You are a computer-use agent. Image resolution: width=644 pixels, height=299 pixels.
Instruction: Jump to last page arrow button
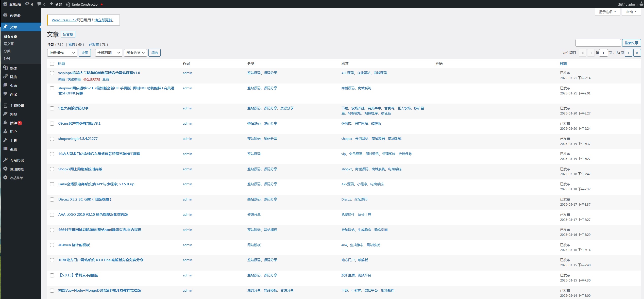(x=637, y=53)
